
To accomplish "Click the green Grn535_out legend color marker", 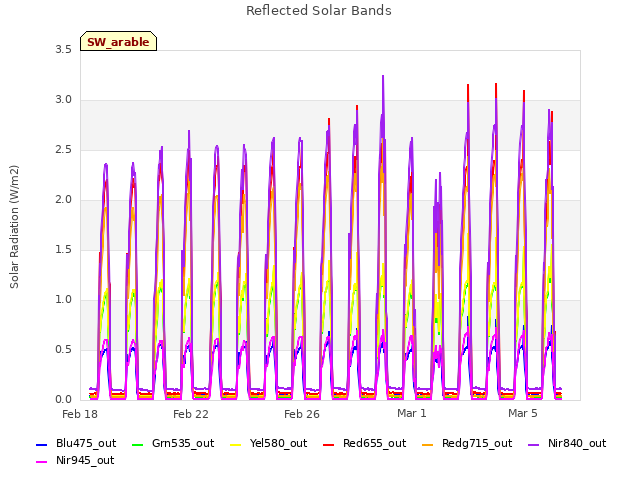I will pos(138,444).
